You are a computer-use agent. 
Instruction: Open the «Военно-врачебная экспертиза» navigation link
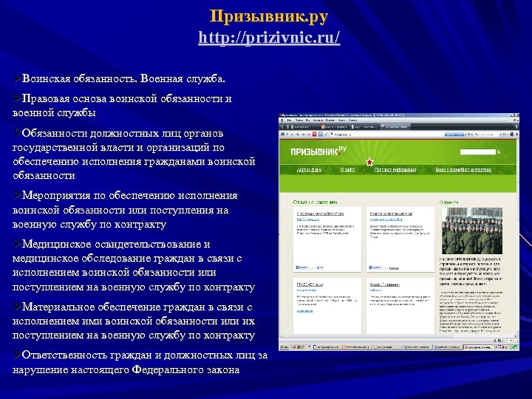click(463, 170)
